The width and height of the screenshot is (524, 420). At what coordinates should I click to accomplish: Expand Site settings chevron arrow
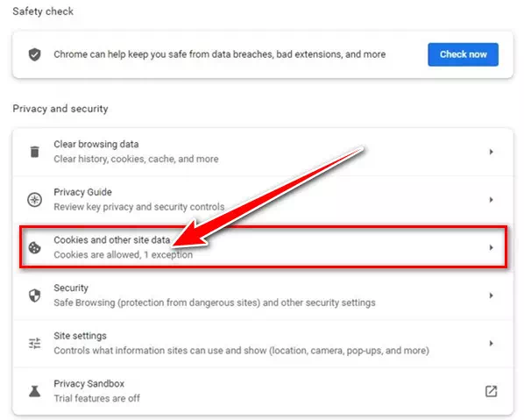(x=491, y=343)
